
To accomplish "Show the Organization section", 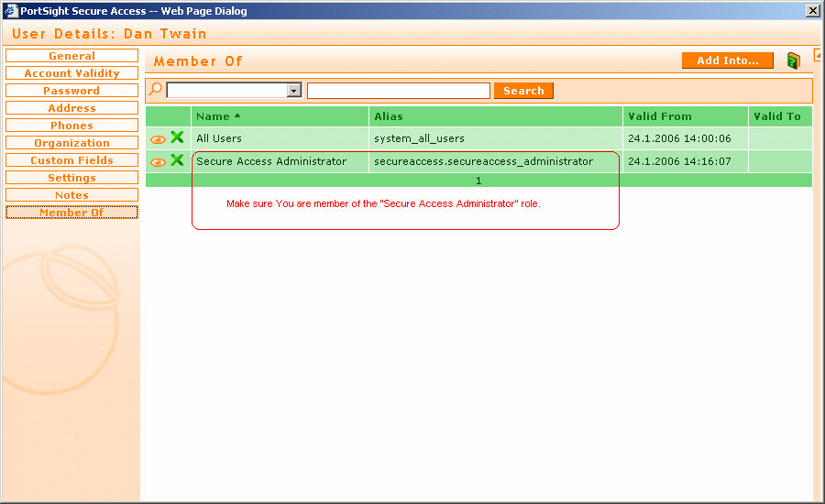I will pos(71,143).
